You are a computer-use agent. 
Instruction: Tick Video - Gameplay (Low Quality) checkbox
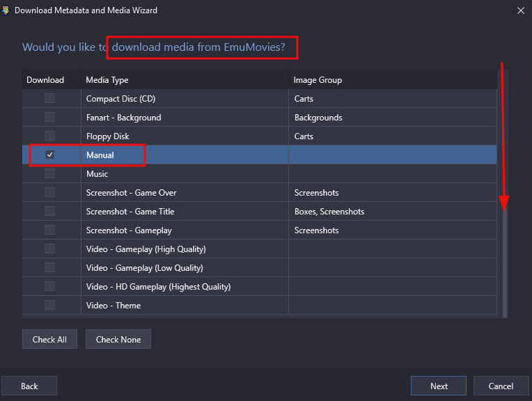[x=50, y=267]
